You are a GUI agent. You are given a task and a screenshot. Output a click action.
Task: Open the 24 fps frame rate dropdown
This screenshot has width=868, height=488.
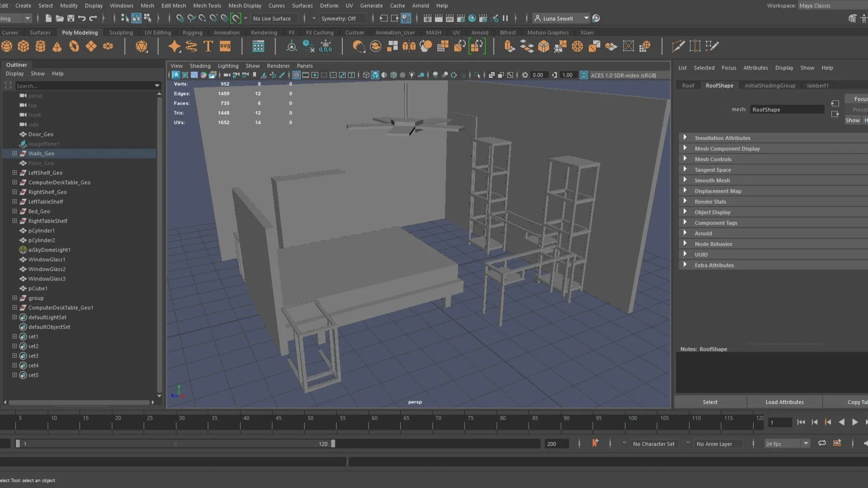805,444
